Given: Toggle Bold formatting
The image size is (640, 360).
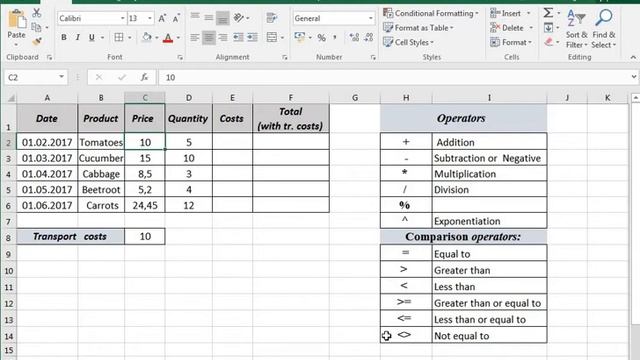Looking at the screenshot, I should click(64, 38).
